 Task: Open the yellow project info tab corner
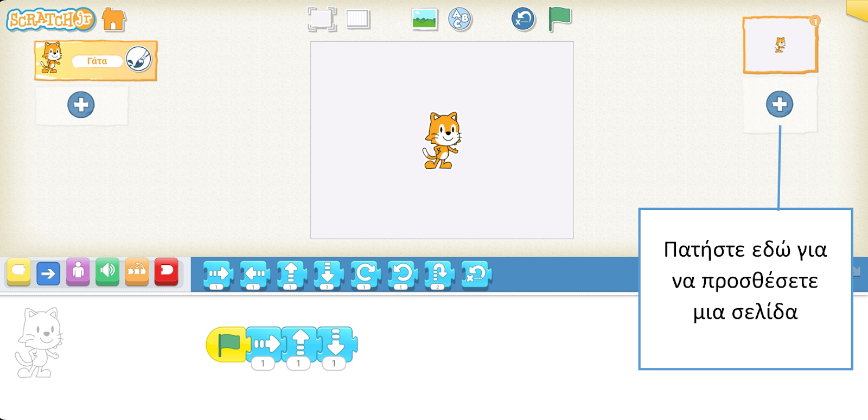857,10
